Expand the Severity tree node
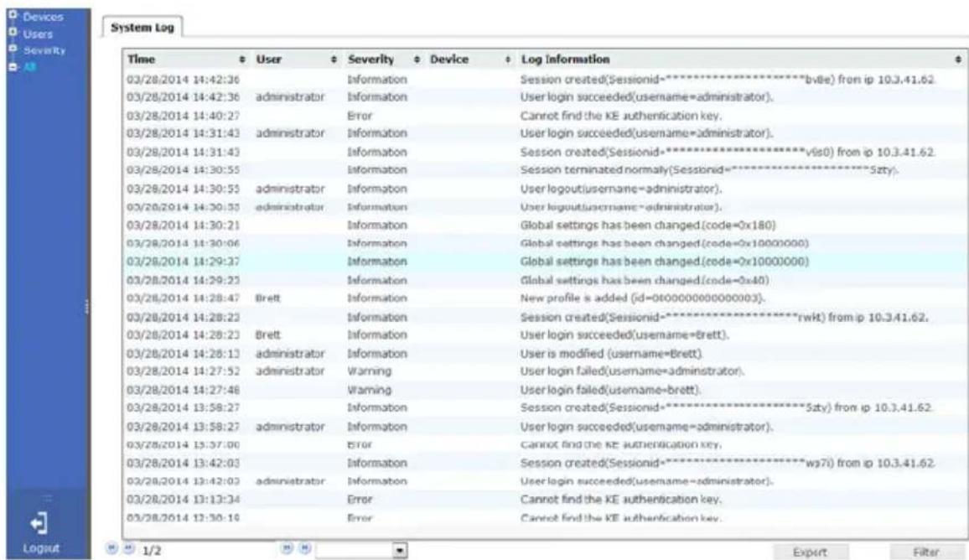 pyautogui.click(x=13, y=49)
